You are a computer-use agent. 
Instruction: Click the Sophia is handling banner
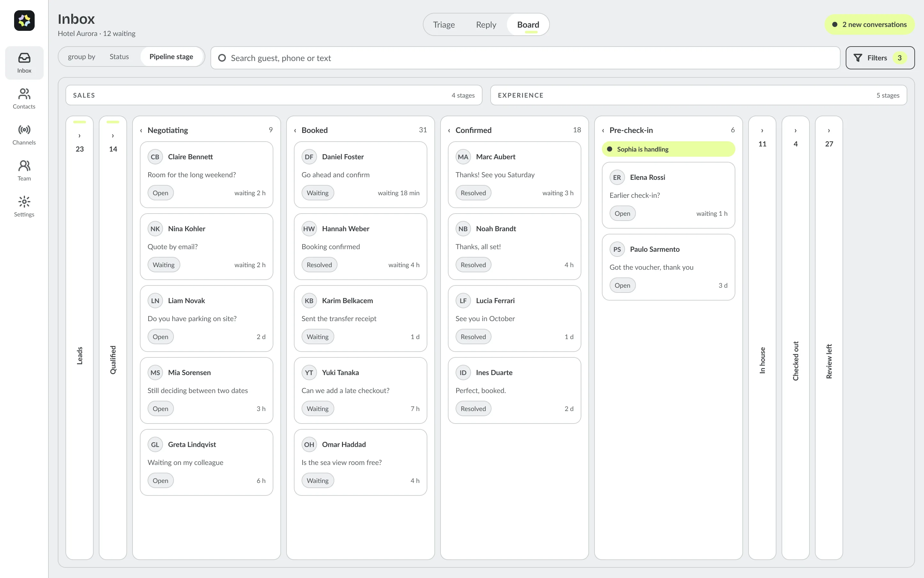click(668, 149)
